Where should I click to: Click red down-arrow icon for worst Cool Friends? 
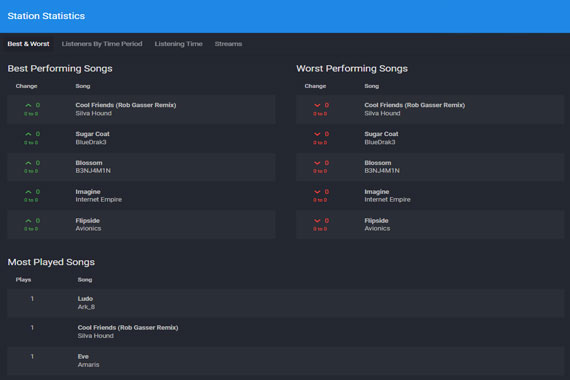coord(317,105)
